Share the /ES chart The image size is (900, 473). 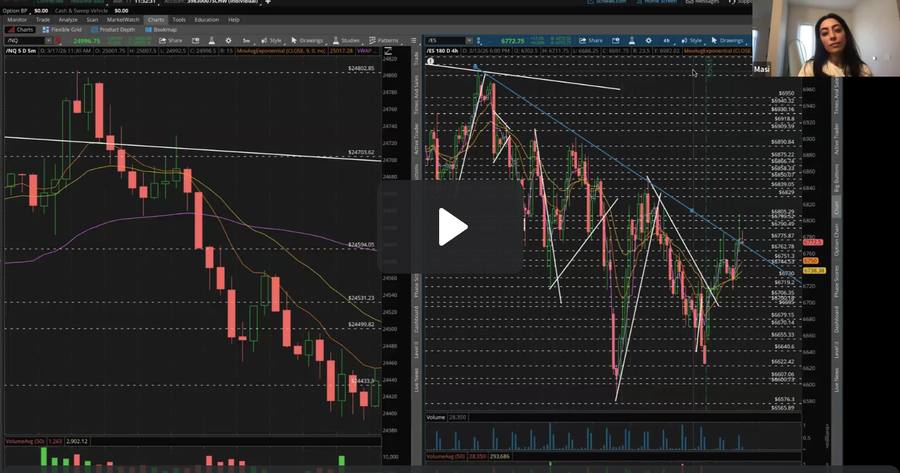coord(591,41)
